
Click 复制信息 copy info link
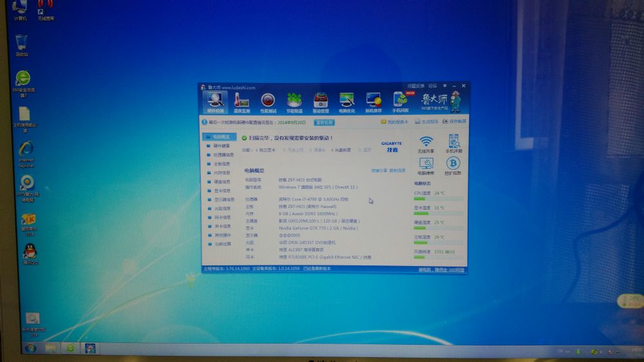(397, 171)
